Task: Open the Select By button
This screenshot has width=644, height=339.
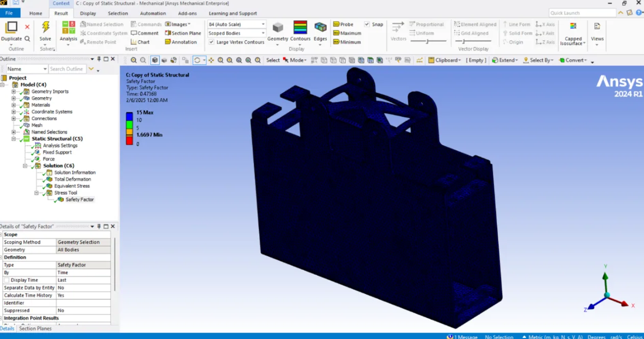Action: (538, 60)
